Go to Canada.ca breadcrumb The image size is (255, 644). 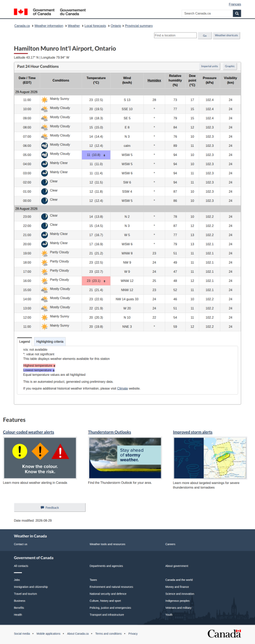point(22,25)
